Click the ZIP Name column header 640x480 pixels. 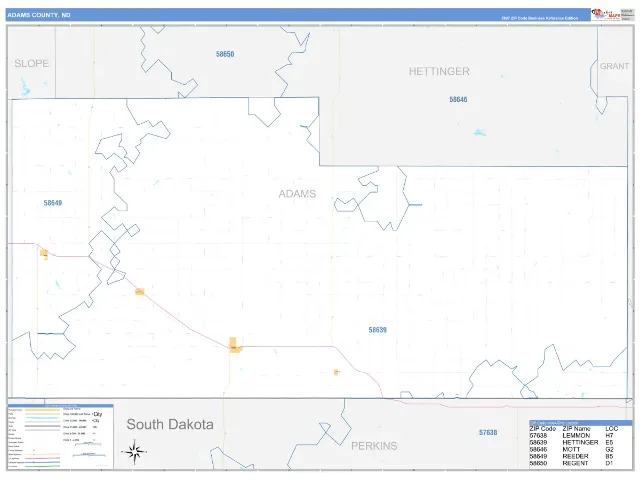click(x=576, y=429)
